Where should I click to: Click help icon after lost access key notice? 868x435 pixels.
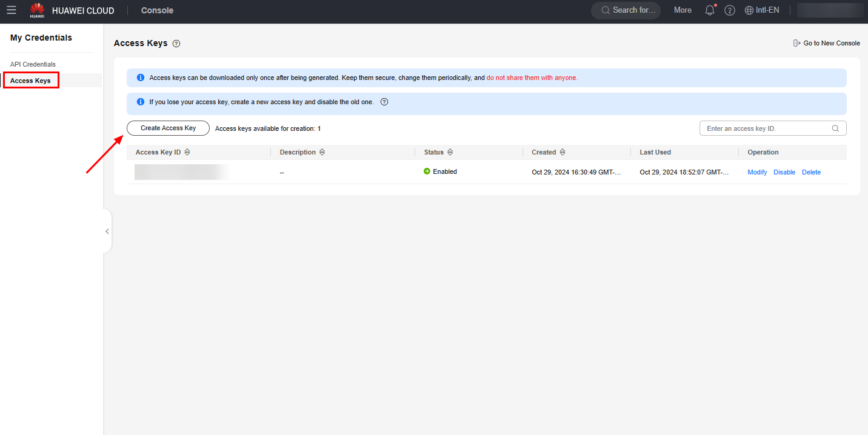point(384,102)
